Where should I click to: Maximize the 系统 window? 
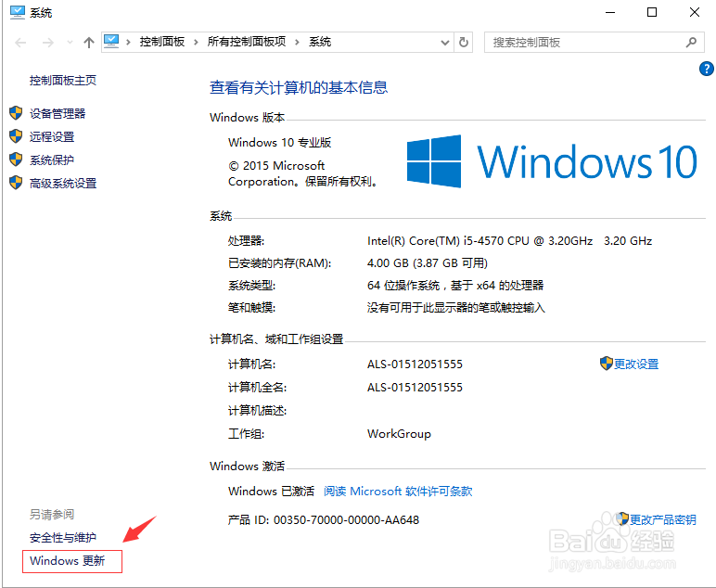pyautogui.click(x=652, y=12)
